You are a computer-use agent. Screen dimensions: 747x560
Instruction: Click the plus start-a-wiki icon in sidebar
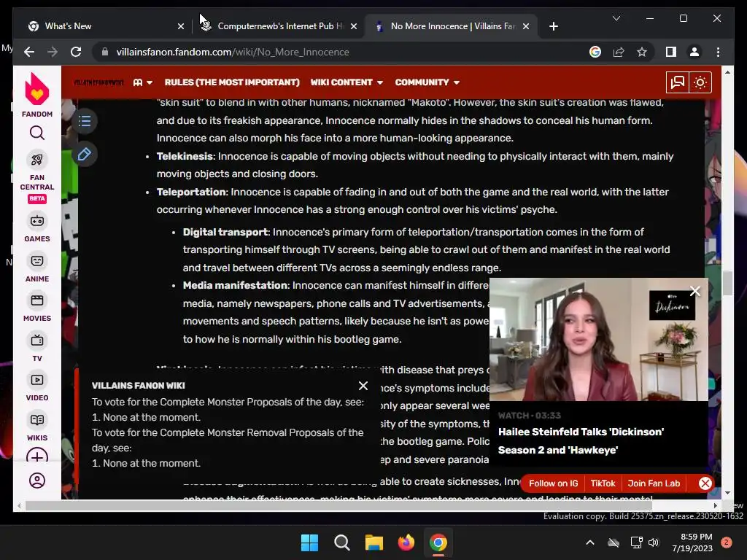36,456
